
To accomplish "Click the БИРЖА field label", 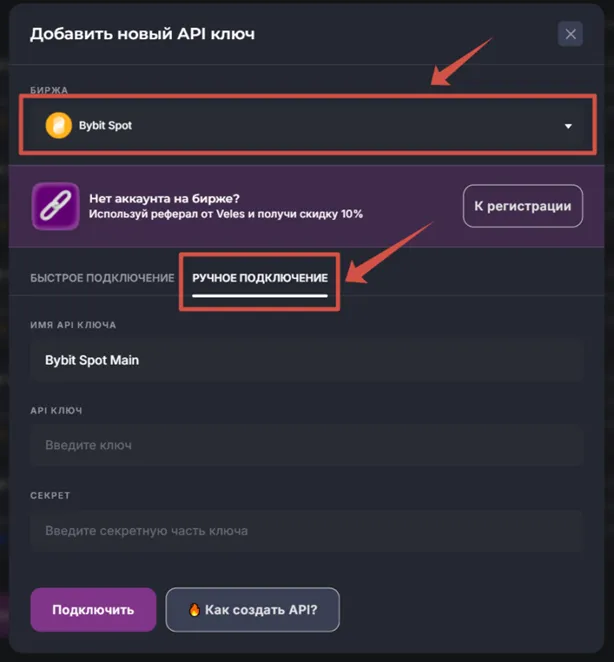I will coord(49,90).
